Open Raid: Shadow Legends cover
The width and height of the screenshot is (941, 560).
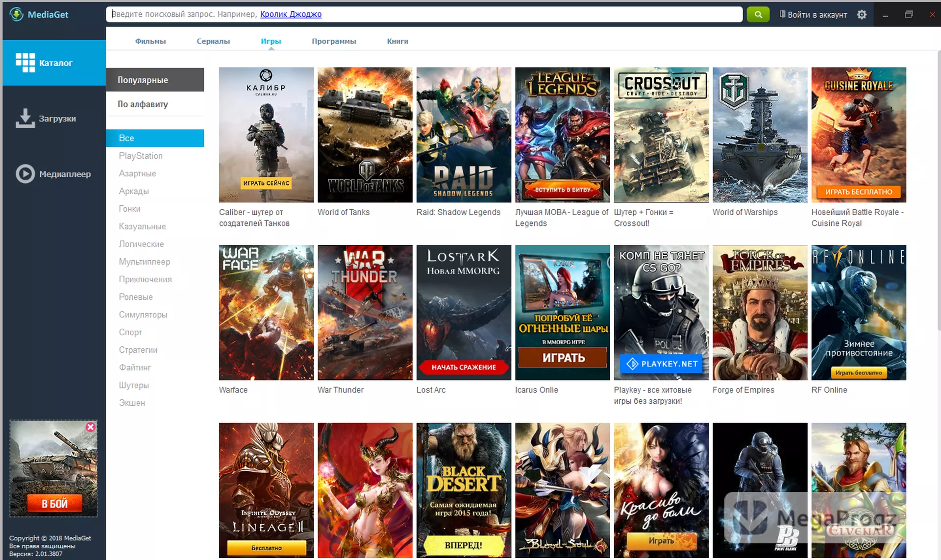pos(464,135)
